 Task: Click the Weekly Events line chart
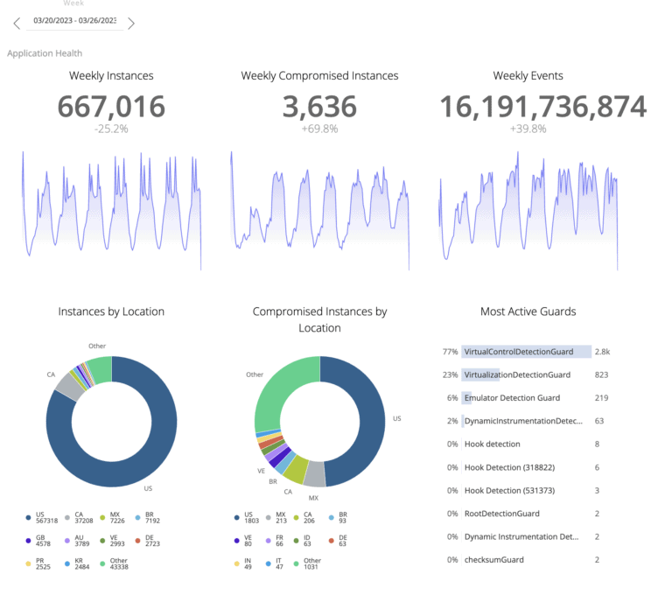(x=528, y=210)
